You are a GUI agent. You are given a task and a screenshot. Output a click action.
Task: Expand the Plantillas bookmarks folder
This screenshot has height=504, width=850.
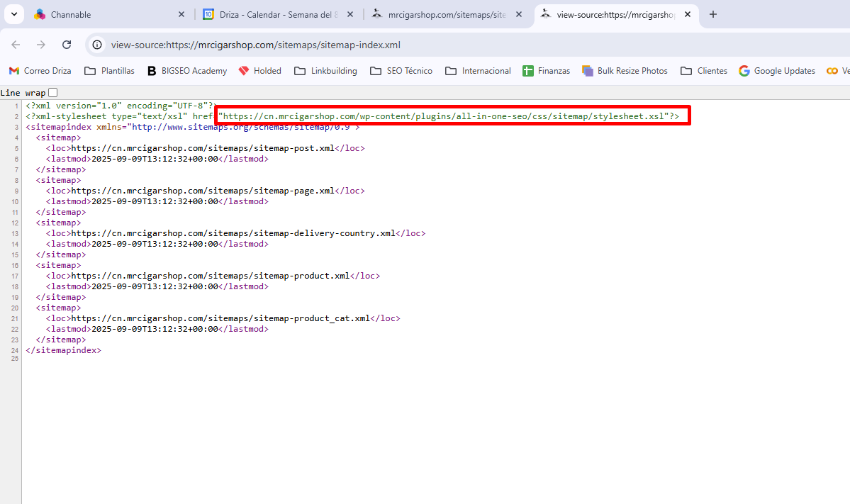pos(109,71)
